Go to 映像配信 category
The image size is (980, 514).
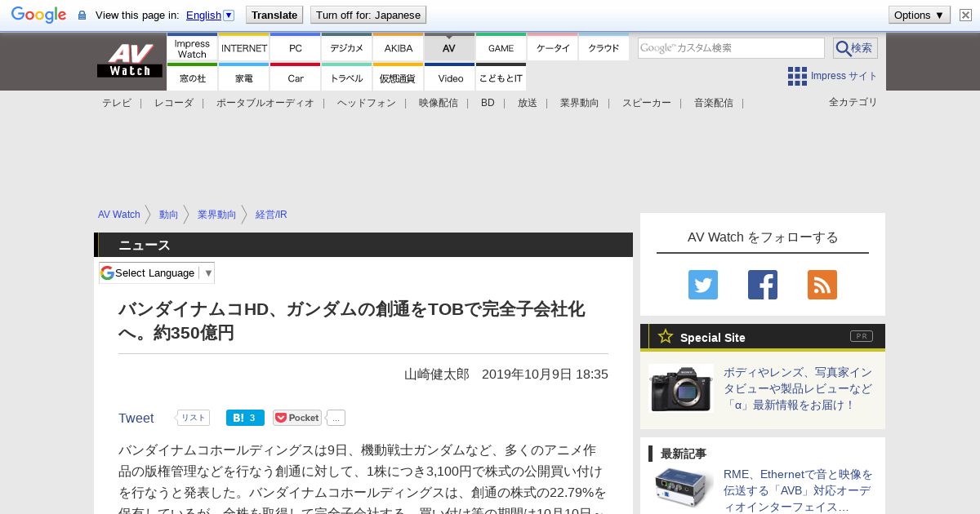pos(439,103)
